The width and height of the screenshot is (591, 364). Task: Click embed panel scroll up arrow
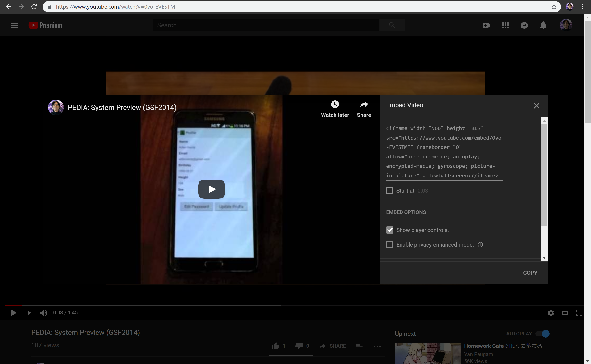(x=544, y=121)
